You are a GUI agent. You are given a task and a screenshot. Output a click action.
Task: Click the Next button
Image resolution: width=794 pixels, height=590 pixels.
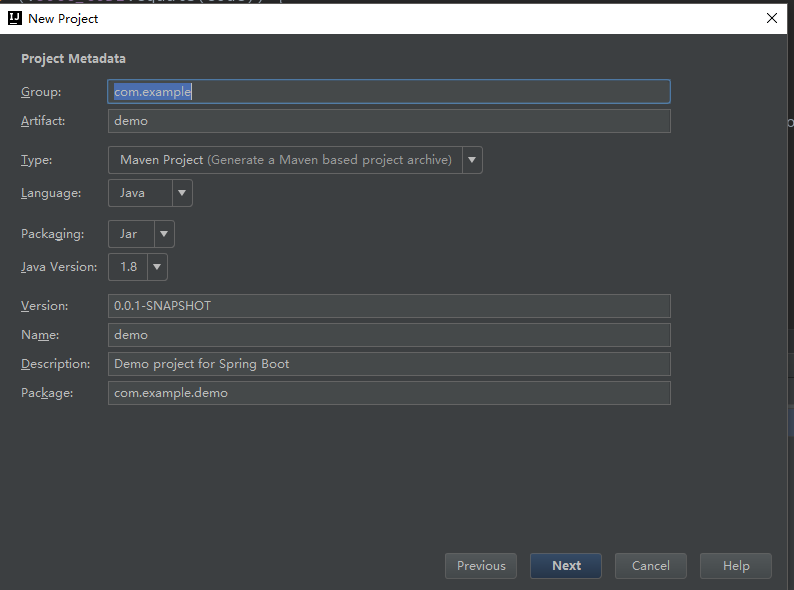(x=566, y=566)
